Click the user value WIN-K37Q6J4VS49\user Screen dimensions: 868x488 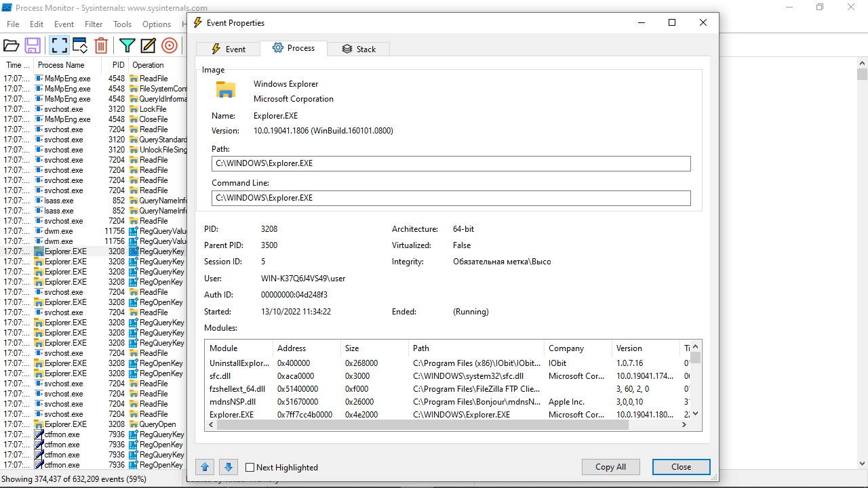click(303, 279)
